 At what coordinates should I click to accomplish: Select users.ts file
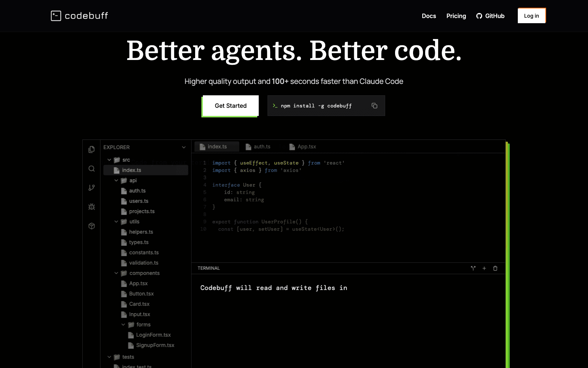[x=139, y=201]
